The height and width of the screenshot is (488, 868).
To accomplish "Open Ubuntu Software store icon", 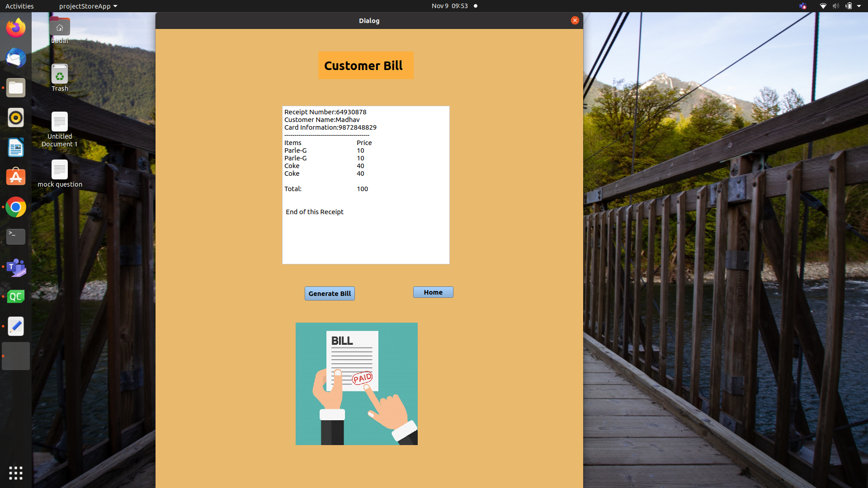I will click(x=16, y=177).
